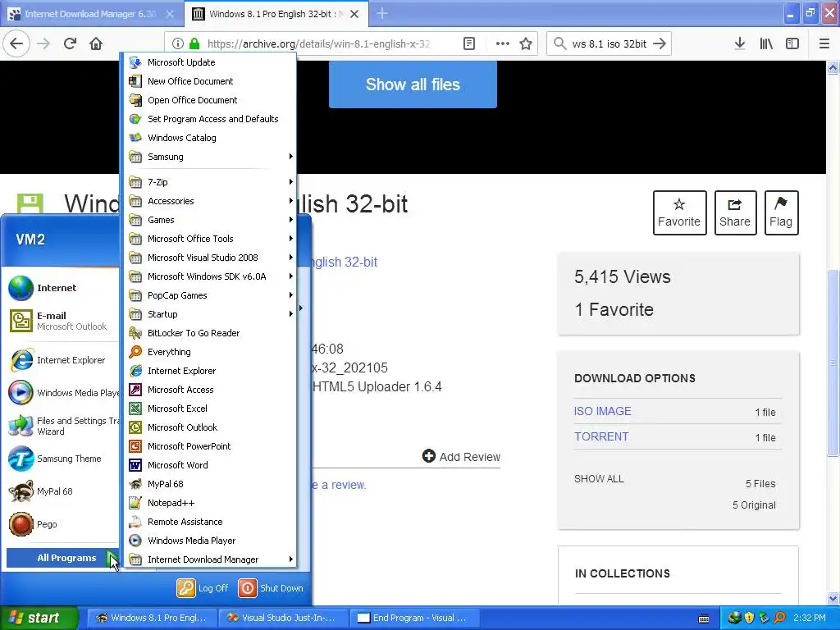Click the Show all files button
The height and width of the screenshot is (630, 840).
point(413,84)
